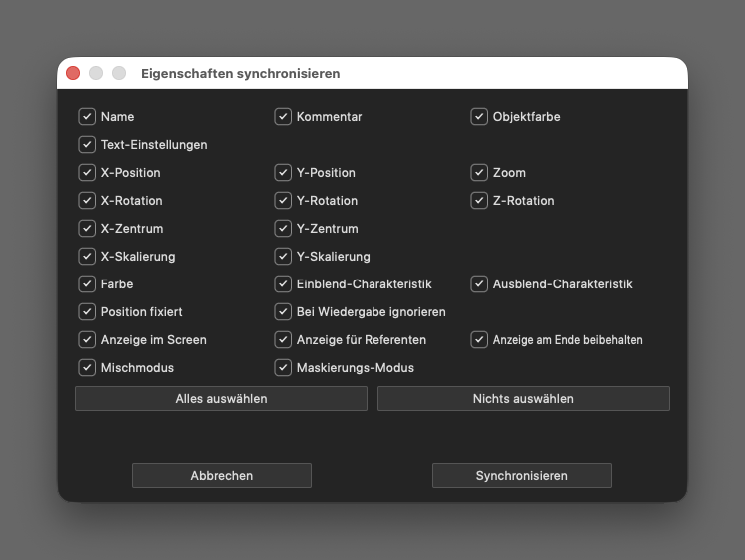Image resolution: width=745 pixels, height=560 pixels.
Task: Close the Eigenschaften synchronisieren dialog
Action: click(x=73, y=73)
